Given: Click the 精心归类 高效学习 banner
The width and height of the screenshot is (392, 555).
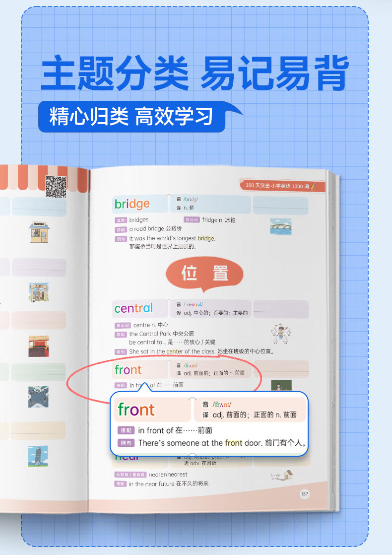Looking at the screenshot, I should 131,117.
